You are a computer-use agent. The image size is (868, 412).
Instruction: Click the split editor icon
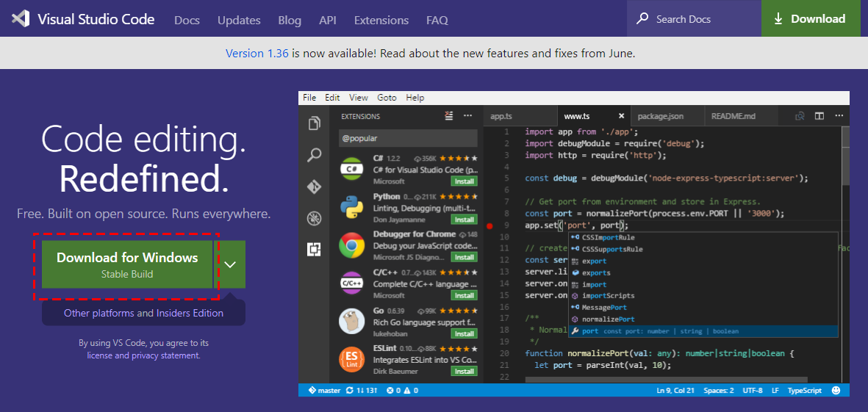[x=819, y=116]
